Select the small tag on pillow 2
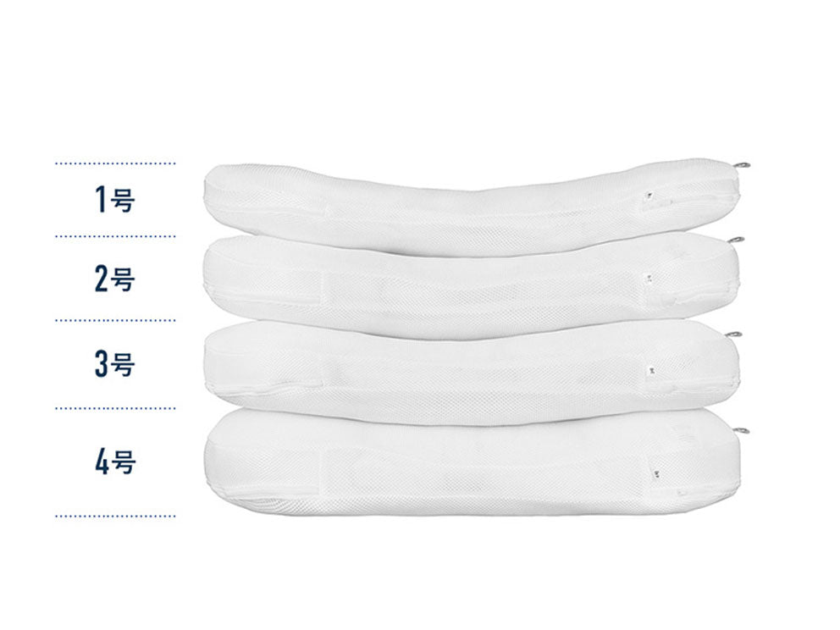The width and height of the screenshot is (840, 630). 649,277
